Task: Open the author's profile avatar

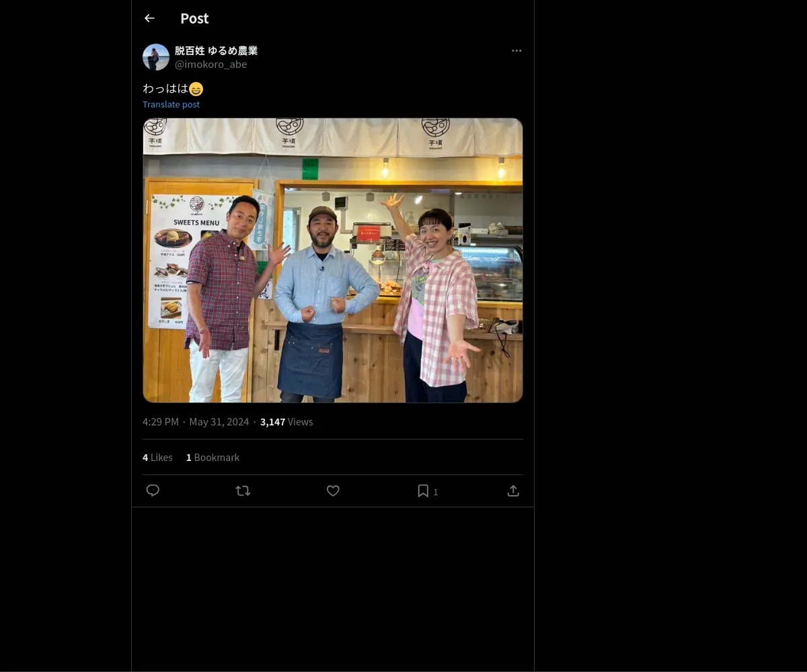Action: coord(156,57)
